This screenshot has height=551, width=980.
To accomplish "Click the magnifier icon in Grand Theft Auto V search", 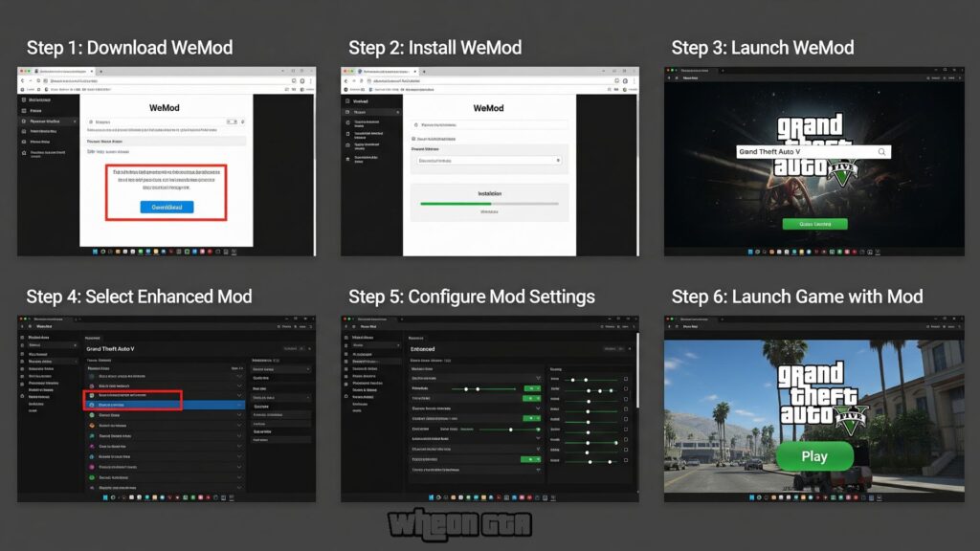I will [x=881, y=152].
